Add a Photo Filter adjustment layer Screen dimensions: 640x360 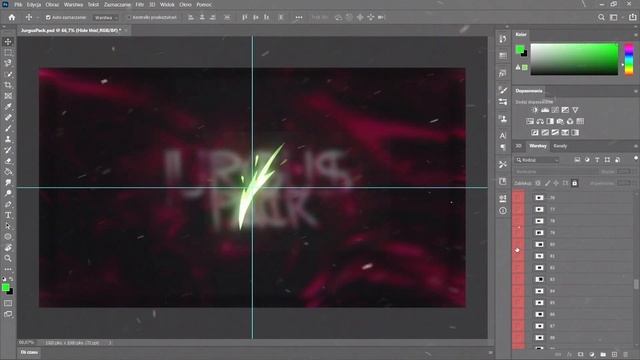pyautogui.click(x=560, y=121)
